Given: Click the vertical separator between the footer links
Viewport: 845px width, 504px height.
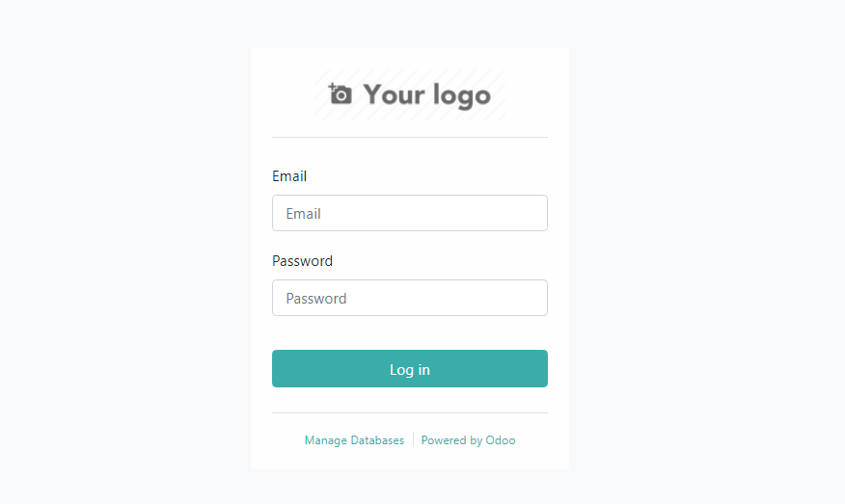Looking at the screenshot, I should (x=414, y=439).
